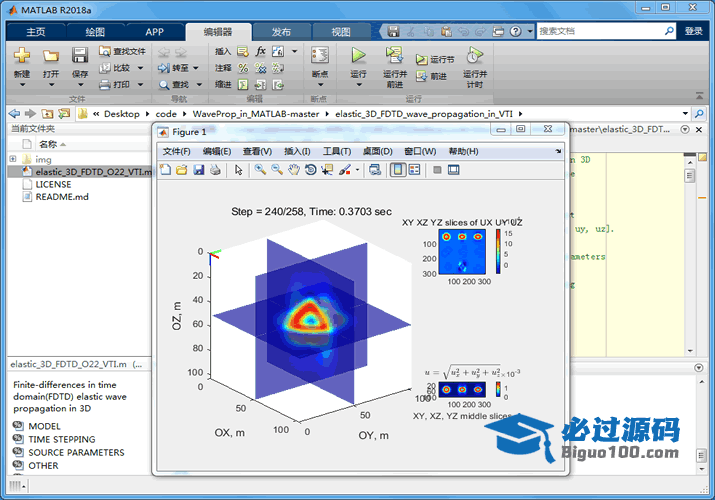
Task: Click the code segment in path bar
Action: click(x=166, y=114)
